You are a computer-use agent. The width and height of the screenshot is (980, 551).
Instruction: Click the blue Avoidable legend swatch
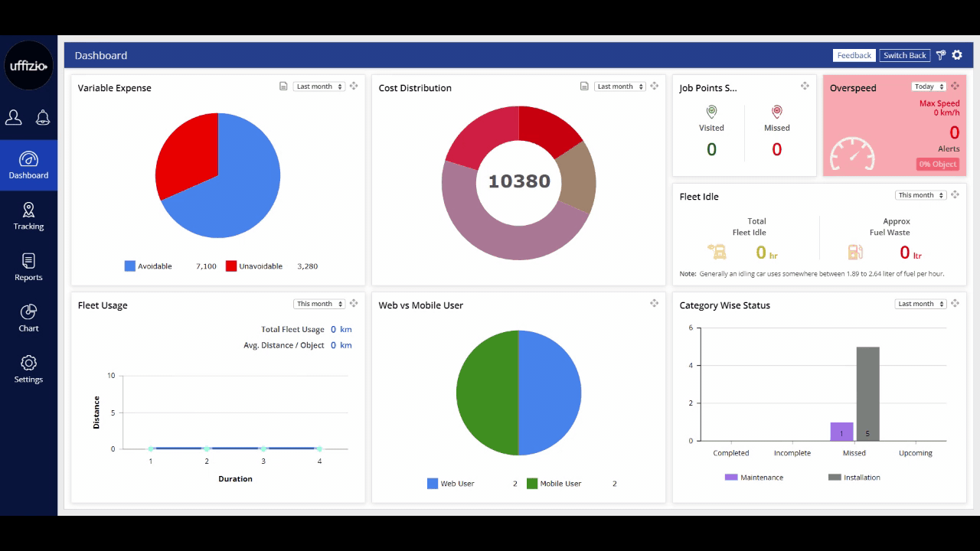point(129,266)
